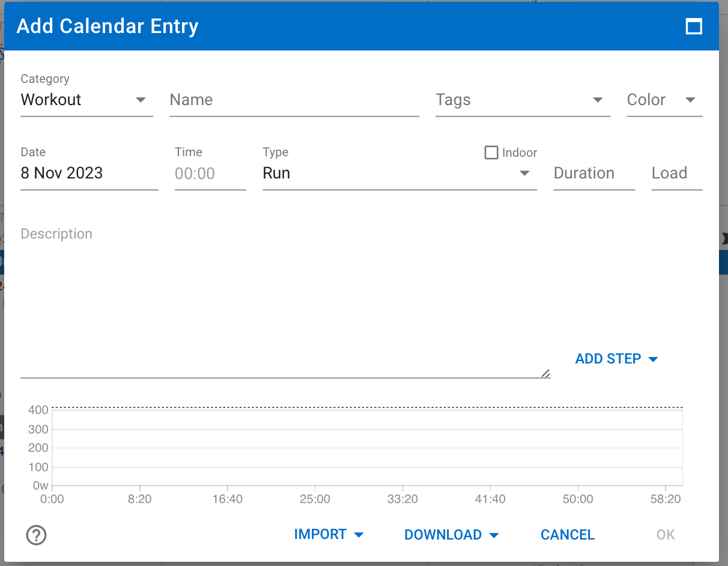
Task: Focus the Name input field
Action: tap(294, 100)
